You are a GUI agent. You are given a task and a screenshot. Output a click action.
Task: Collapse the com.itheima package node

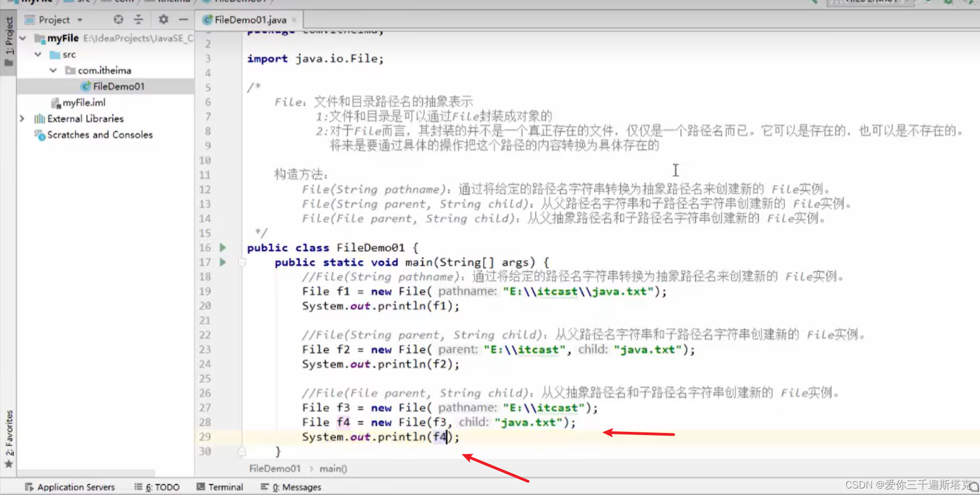pos(53,70)
